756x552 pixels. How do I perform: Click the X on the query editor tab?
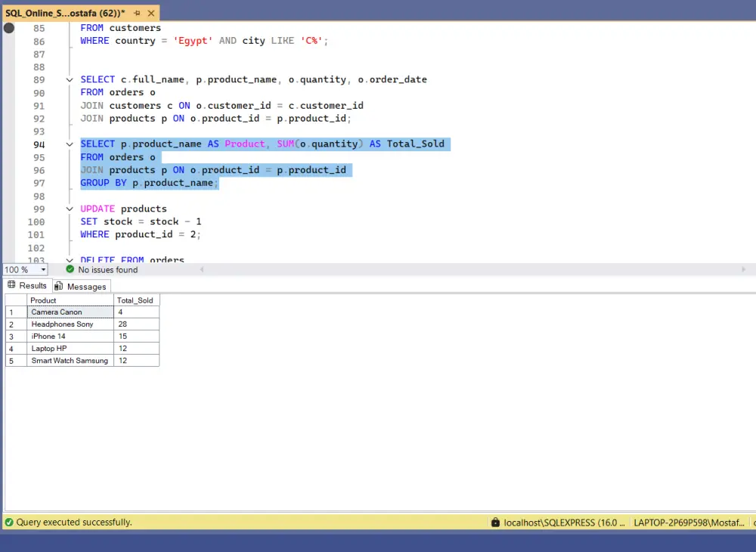tap(150, 13)
